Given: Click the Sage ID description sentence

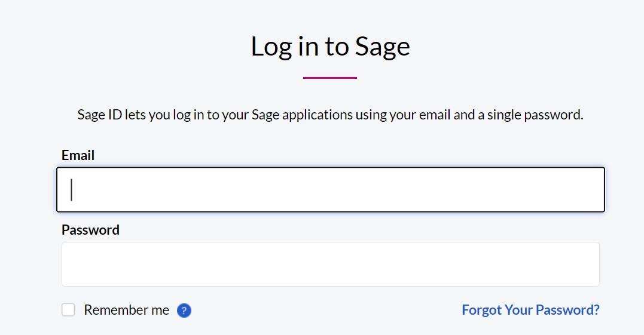Looking at the screenshot, I should coord(330,115).
